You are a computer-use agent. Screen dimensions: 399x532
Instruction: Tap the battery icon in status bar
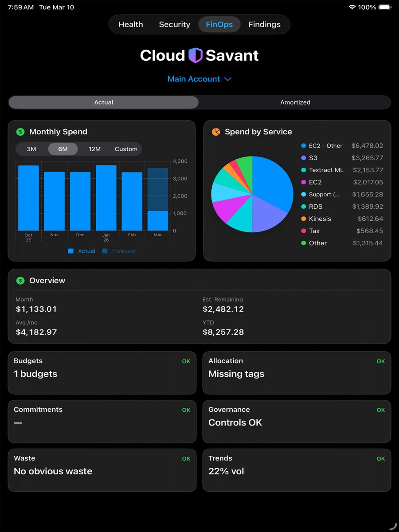coord(385,7)
